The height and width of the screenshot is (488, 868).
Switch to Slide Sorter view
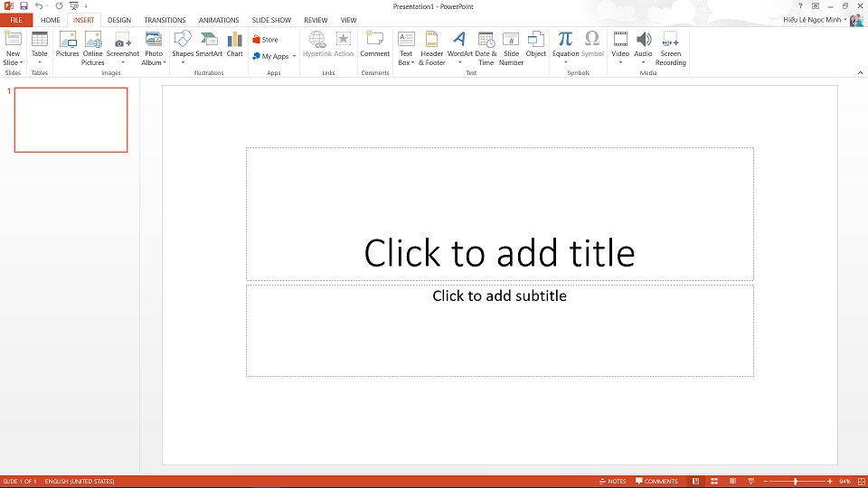pos(714,482)
